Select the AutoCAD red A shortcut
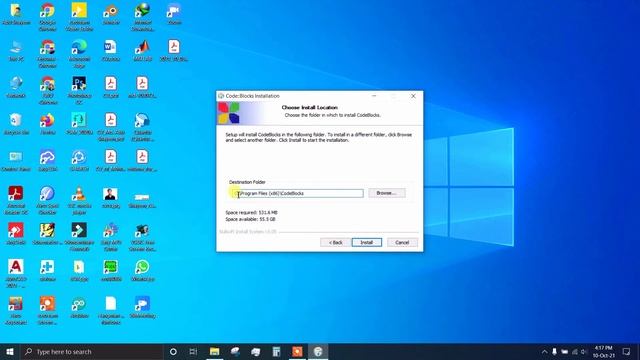This screenshot has width=640, height=360. [x=16, y=274]
